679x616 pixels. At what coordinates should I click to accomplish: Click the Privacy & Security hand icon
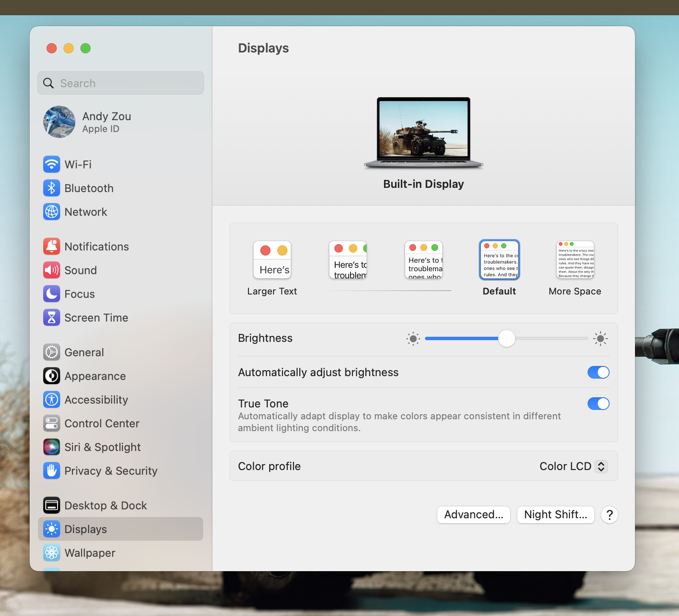52,470
